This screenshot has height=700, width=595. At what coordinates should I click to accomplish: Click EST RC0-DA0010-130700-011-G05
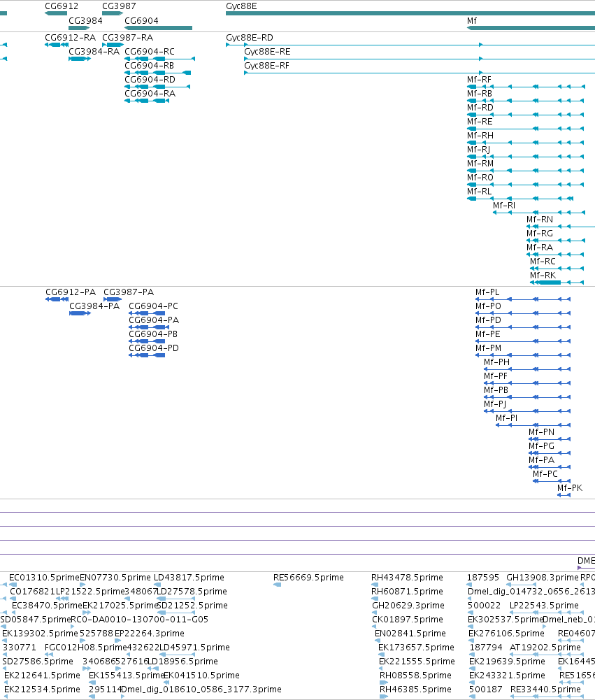point(139,619)
